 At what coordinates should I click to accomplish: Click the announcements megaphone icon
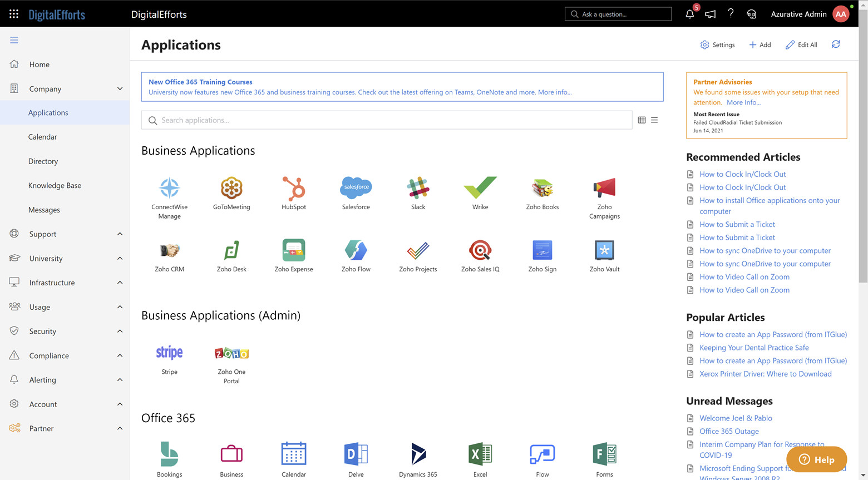pos(711,14)
